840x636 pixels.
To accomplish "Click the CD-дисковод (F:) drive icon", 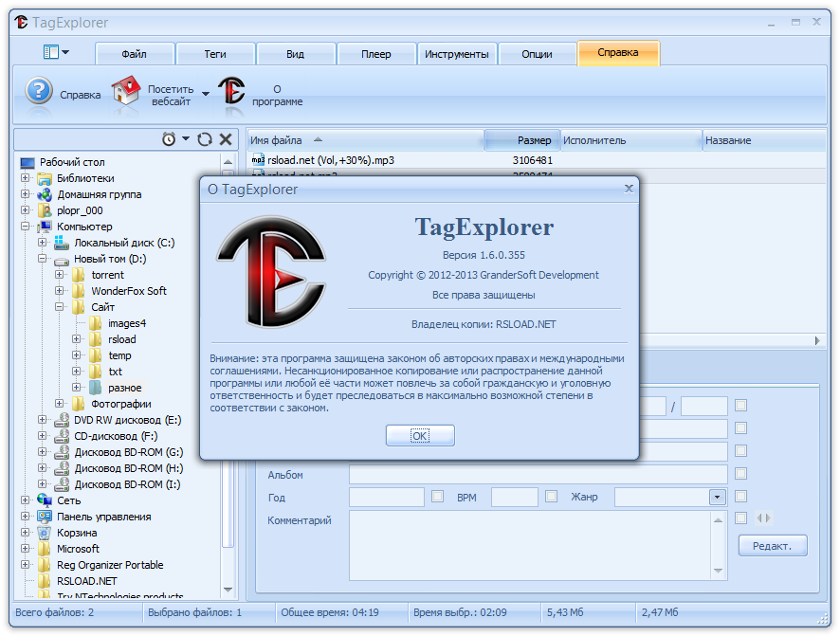I will pos(62,436).
